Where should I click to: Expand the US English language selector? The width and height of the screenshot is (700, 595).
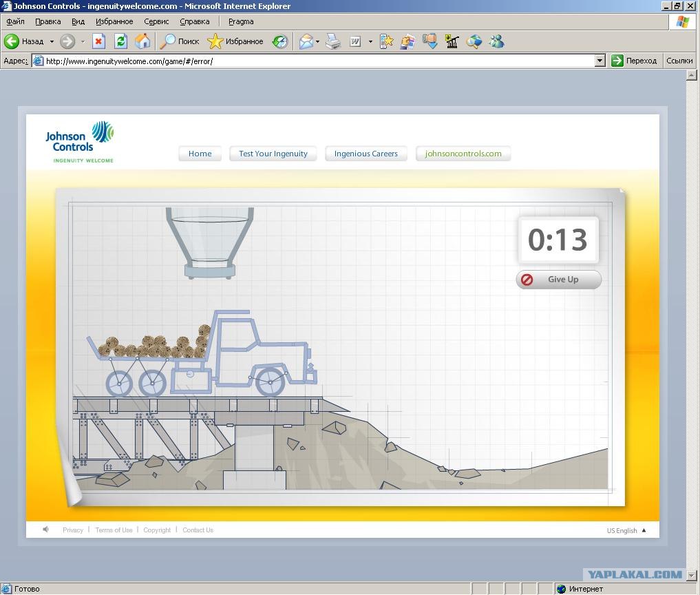pos(626,530)
